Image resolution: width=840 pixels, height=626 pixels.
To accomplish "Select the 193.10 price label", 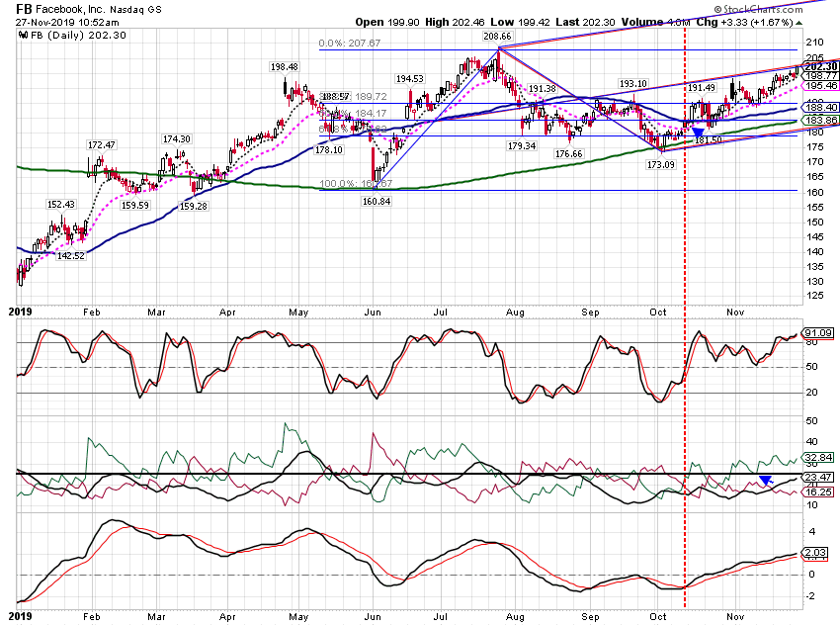I will (x=633, y=84).
